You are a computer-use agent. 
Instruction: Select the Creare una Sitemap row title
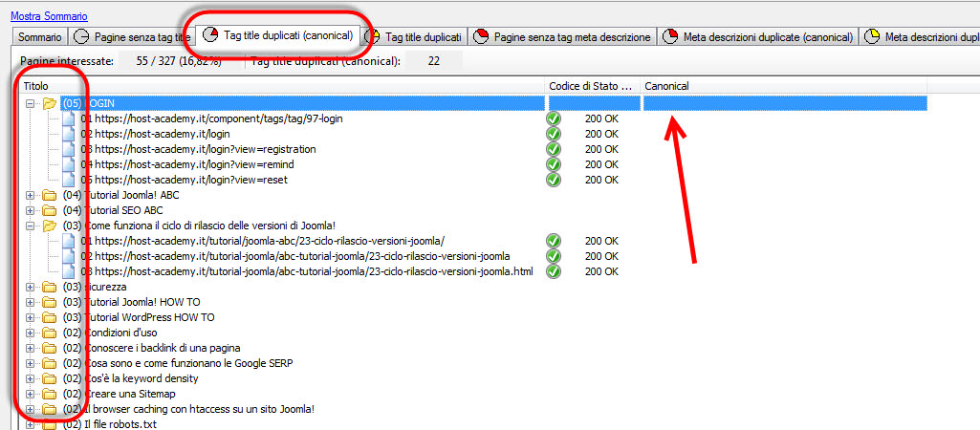click(120, 394)
